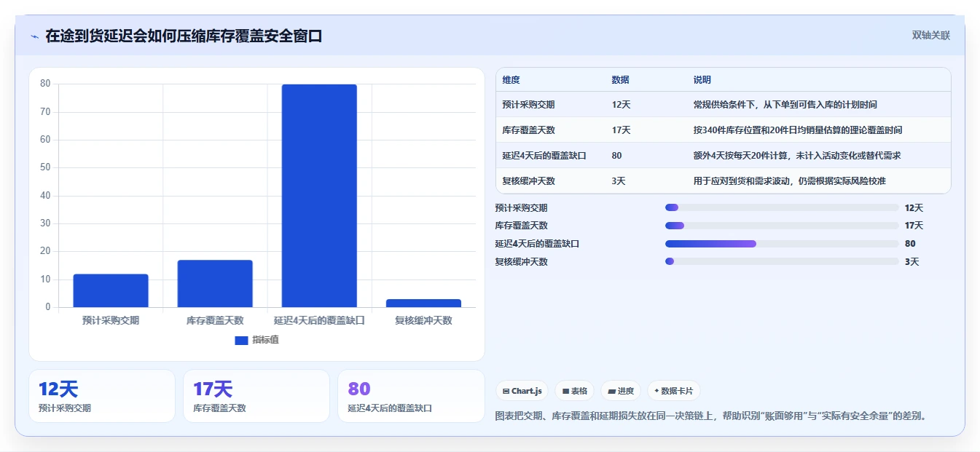The width and height of the screenshot is (980, 452).
Task: Click the 复核缓冲天数 progress bar
Action: [782, 261]
